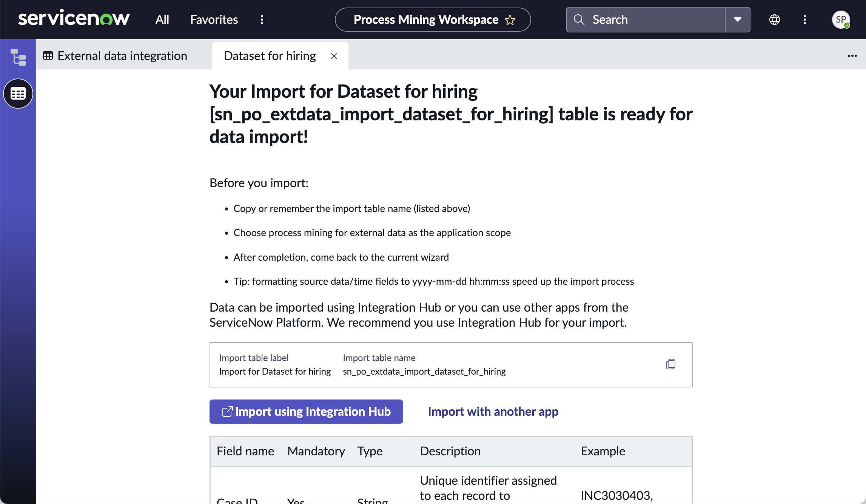Click Import using Integration Hub button
The image size is (866, 504).
(306, 412)
